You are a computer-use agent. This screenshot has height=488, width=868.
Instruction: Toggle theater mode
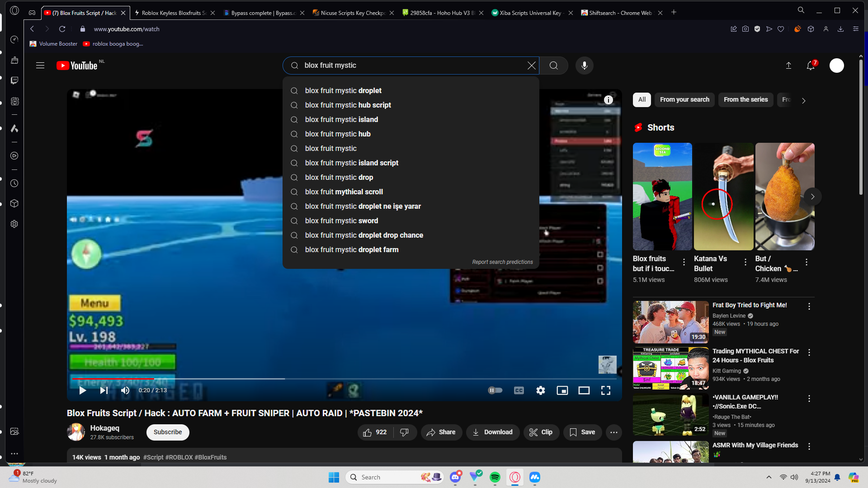584,390
